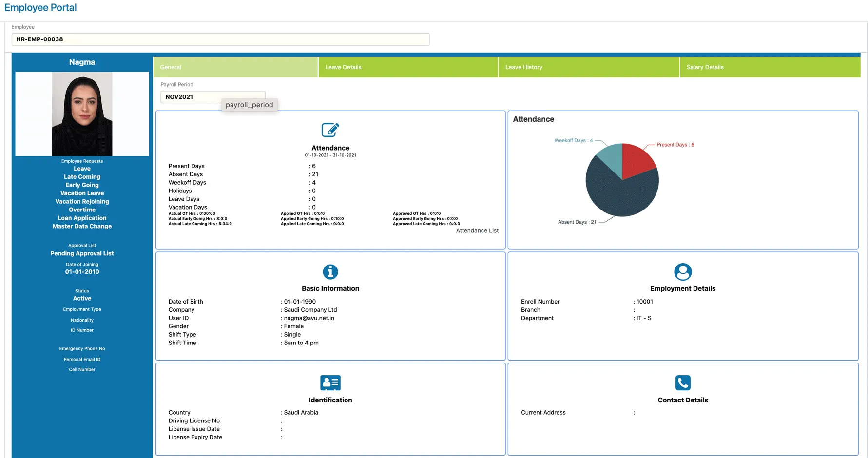Open the Leave request page

coord(81,168)
